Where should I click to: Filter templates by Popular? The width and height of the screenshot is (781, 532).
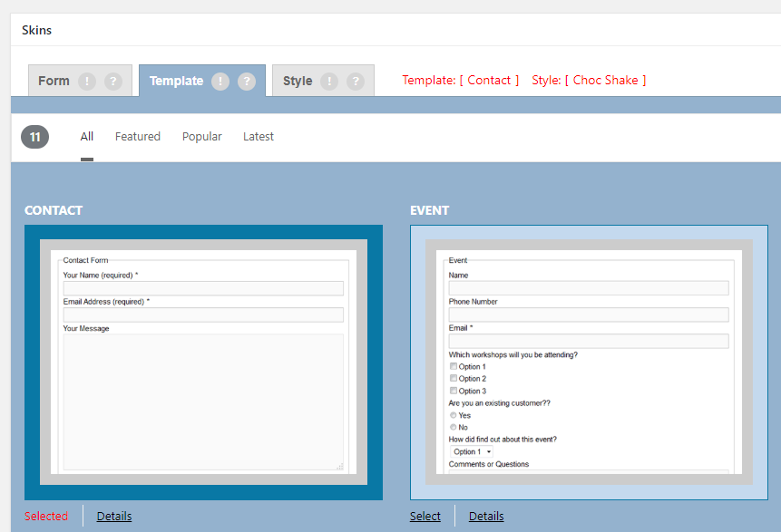[x=201, y=137]
